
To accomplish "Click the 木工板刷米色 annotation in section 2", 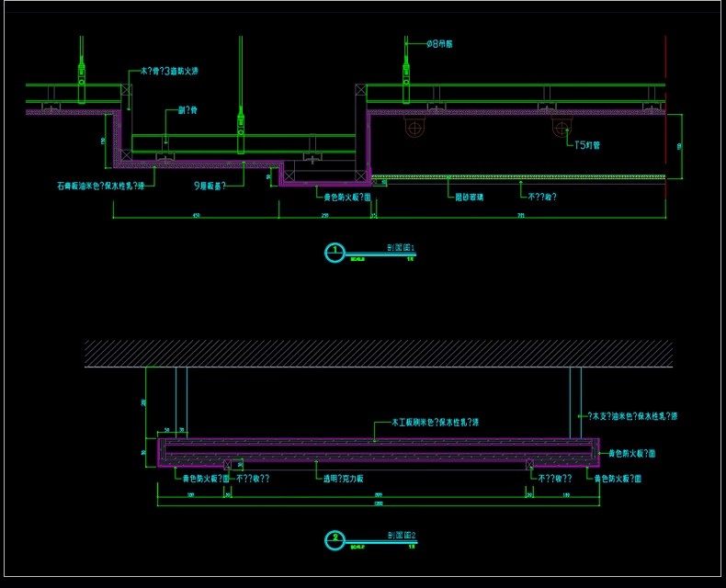I will click(435, 423).
